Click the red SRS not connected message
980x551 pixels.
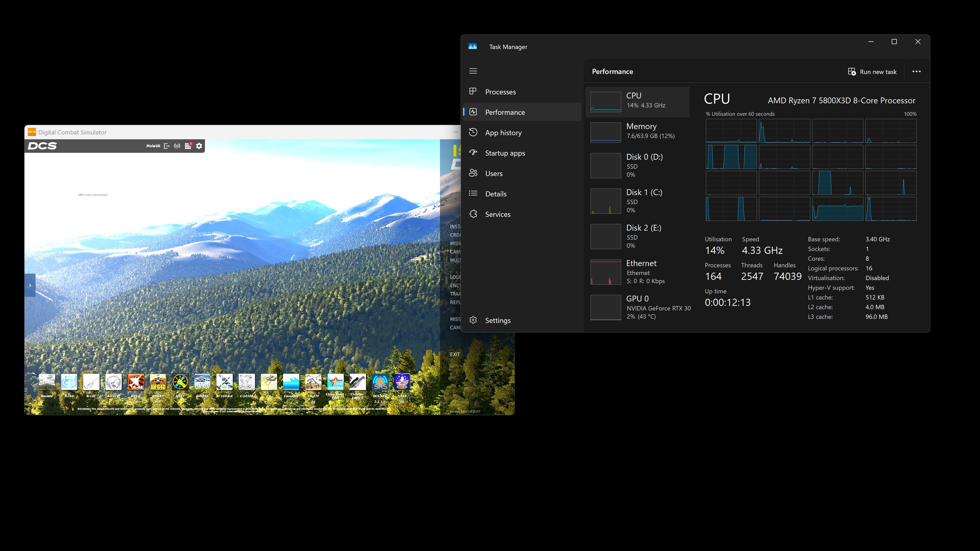(92, 195)
